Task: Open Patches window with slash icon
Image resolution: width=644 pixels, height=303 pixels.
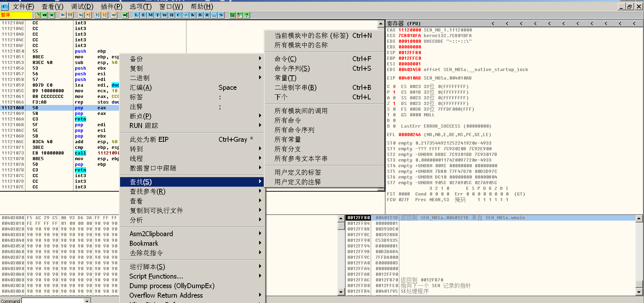Action: click(x=186, y=15)
